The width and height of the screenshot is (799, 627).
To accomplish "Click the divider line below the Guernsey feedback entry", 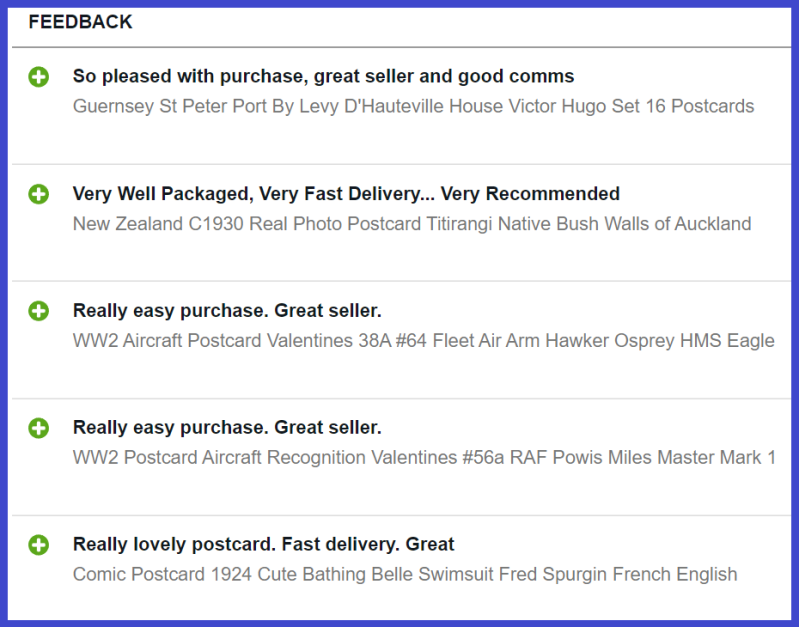I will [400, 164].
